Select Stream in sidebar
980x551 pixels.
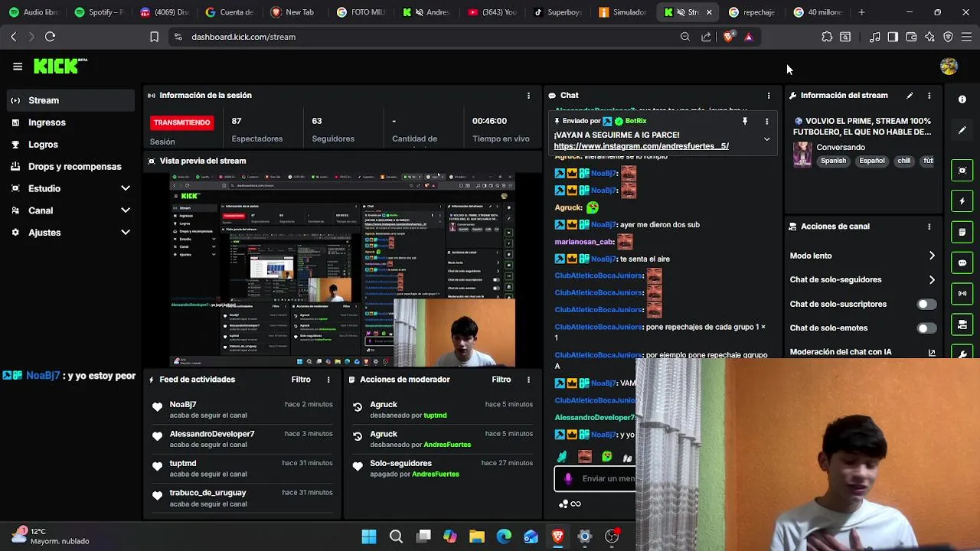[71, 100]
